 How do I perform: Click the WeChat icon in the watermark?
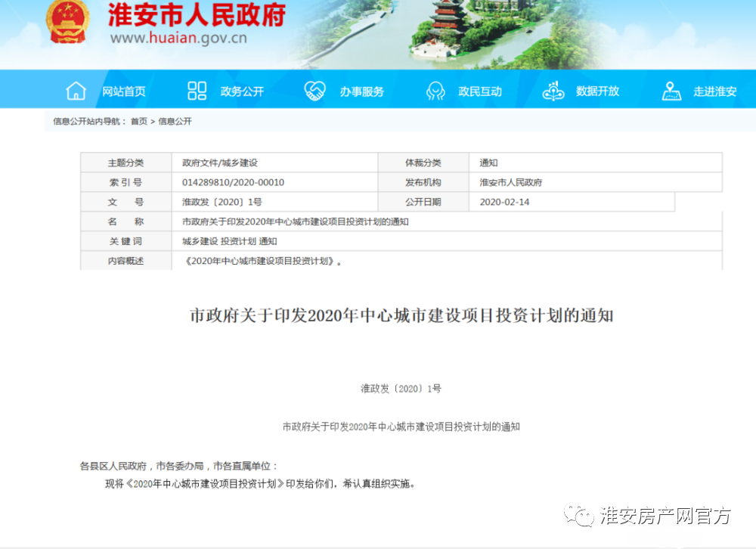(582, 516)
